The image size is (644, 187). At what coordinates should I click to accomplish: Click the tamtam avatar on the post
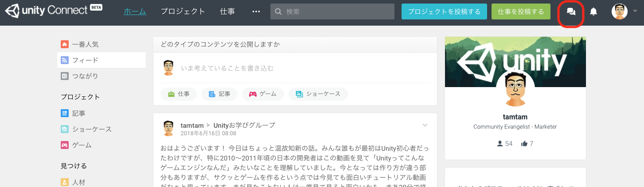pos(168,129)
